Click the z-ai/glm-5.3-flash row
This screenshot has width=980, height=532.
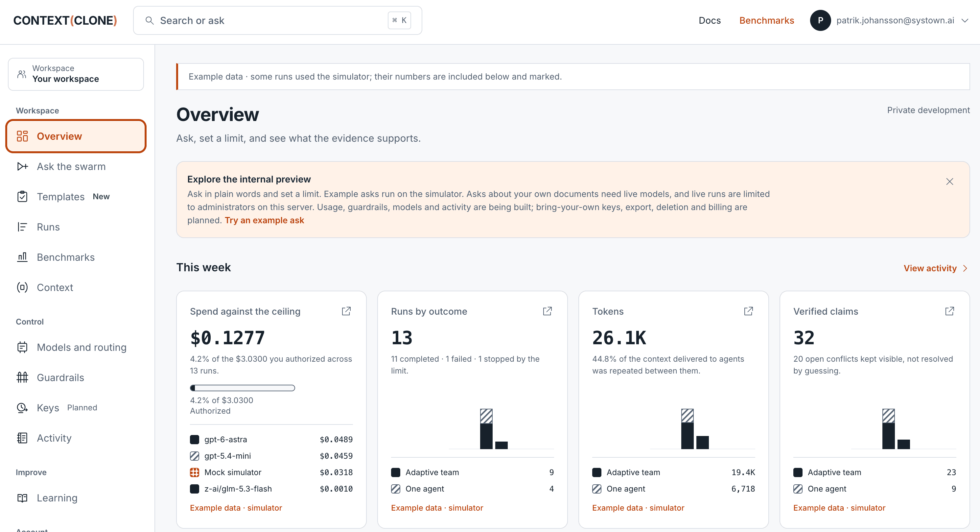[x=271, y=489]
